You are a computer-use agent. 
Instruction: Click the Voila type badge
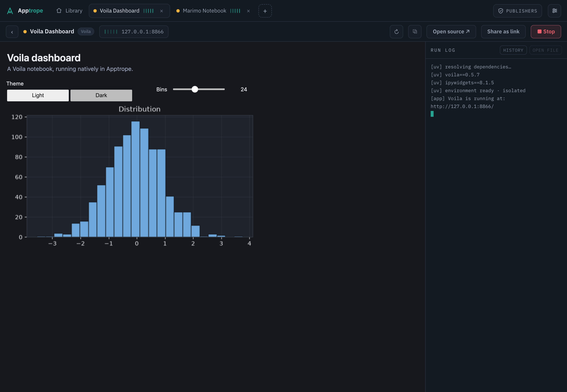86,31
